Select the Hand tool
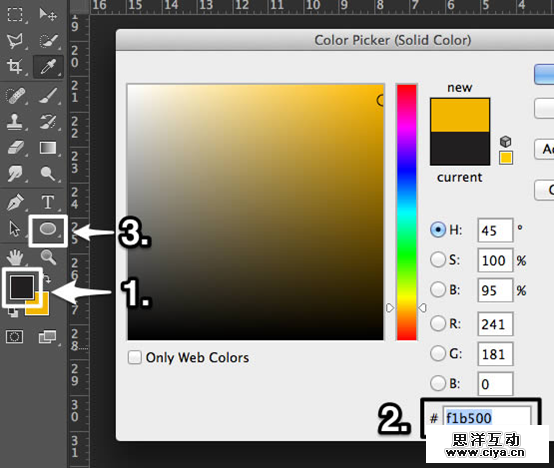The image size is (554, 468). (x=15, y=257)
